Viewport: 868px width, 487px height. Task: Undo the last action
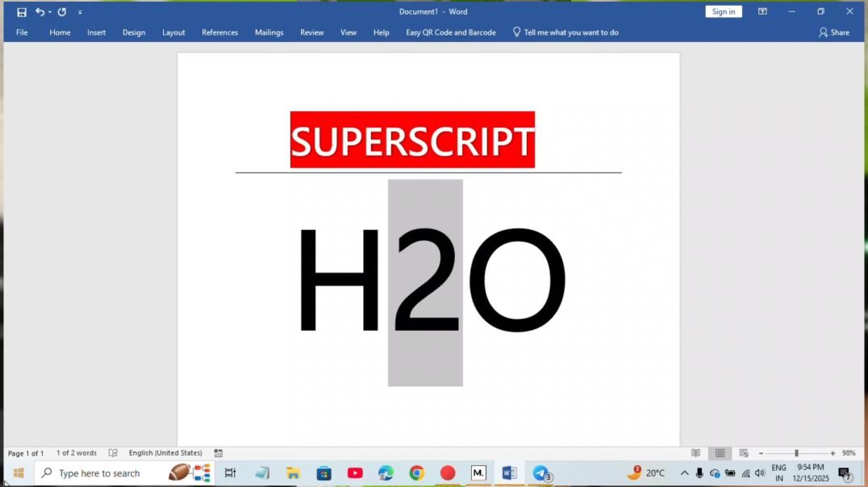42,11
